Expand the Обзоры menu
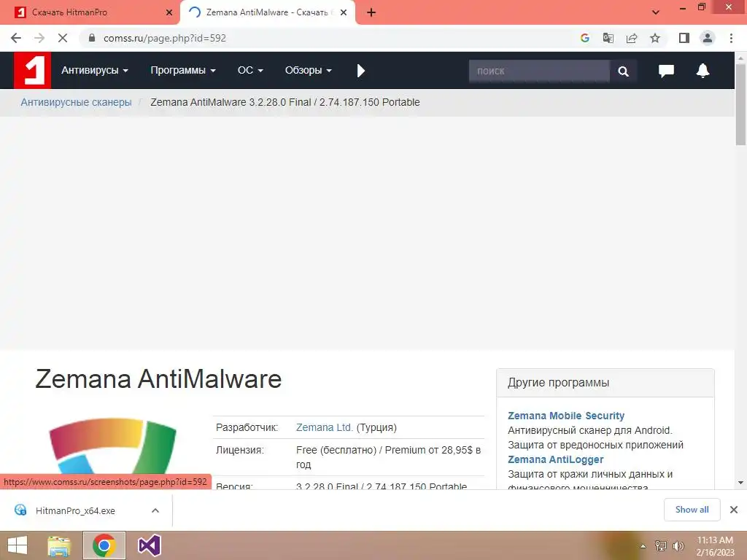The image size is (747, 560). point(309,71)
